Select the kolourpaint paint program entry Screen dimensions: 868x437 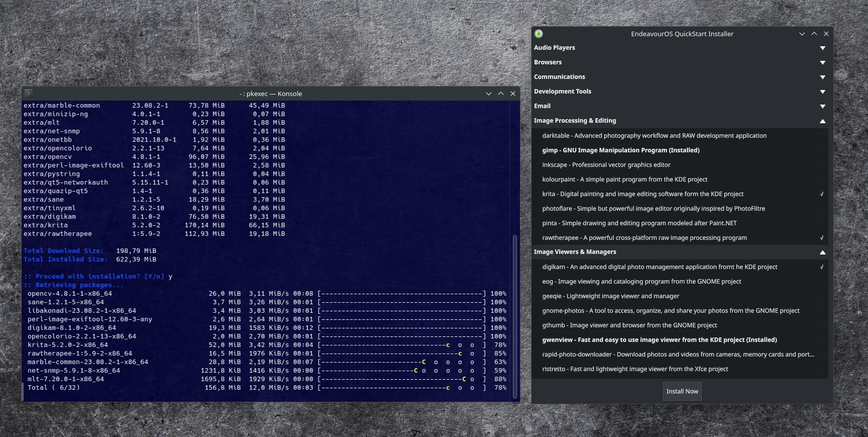(x=680, y=180)
